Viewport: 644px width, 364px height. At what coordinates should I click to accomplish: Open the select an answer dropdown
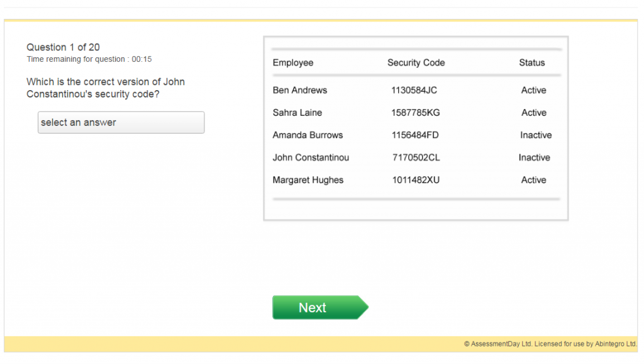click(x=121, y=123)
